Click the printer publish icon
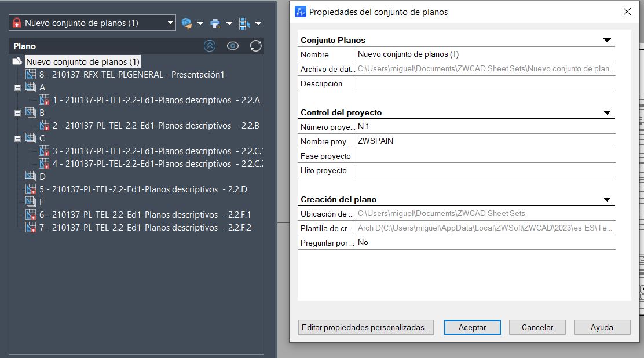 point(215,23)
